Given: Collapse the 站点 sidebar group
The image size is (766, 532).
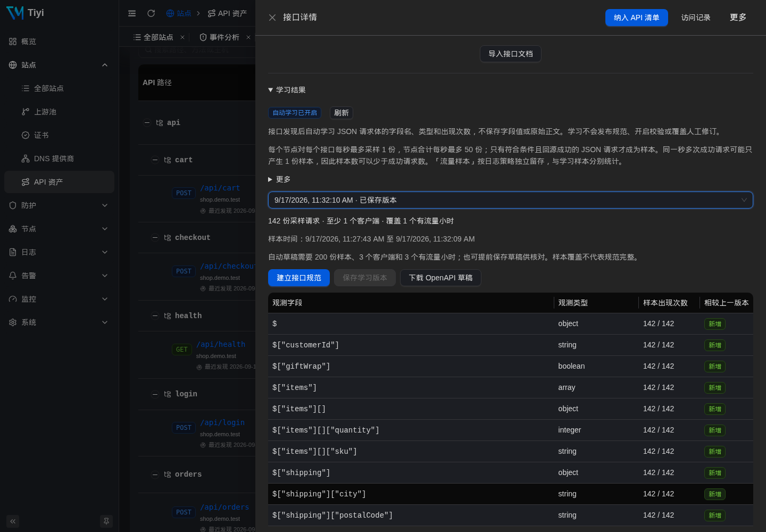Looking at the screenshot, I should tap(59, 65).
